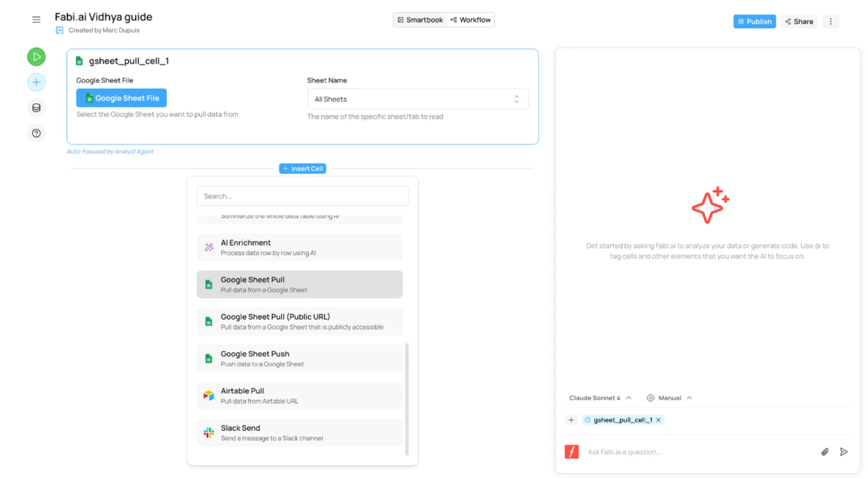Select Google Sheet Push cell type
Screen dimensions: 868x479
300,359
